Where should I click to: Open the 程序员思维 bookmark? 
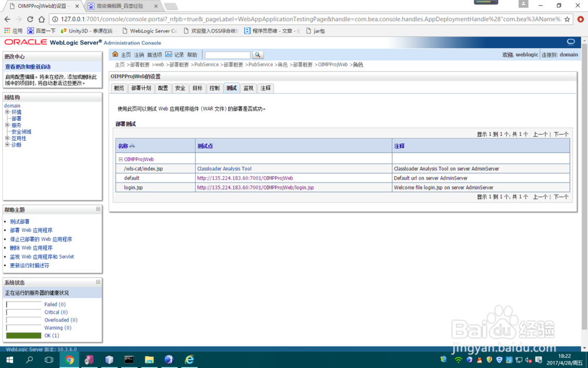[272, 31]
